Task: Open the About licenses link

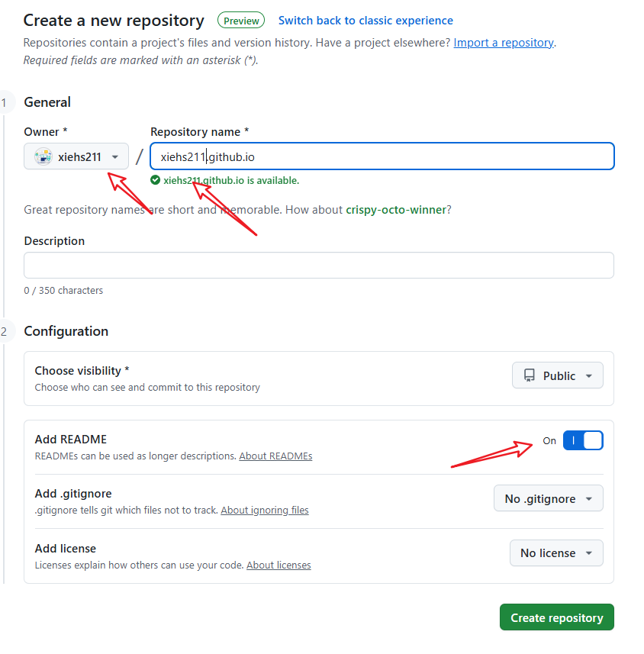Action: [x=279, y=565]
